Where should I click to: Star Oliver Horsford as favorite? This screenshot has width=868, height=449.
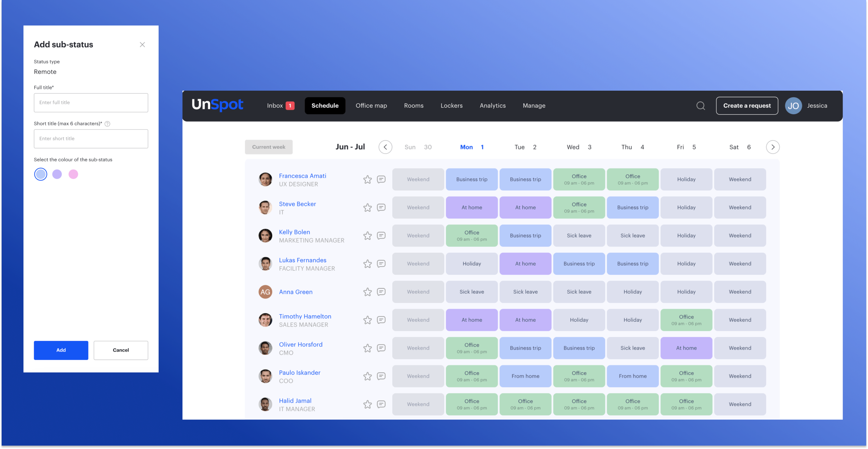click(x=367, y=348)
